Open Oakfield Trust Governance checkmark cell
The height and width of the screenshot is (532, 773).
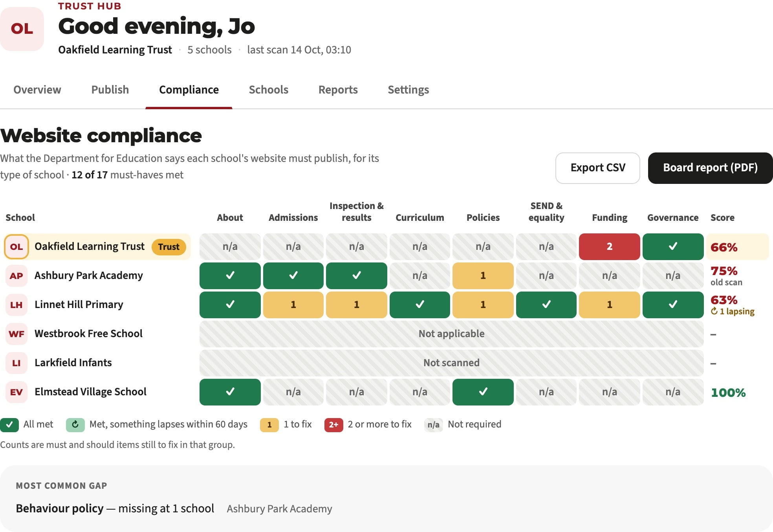[673, 247]
